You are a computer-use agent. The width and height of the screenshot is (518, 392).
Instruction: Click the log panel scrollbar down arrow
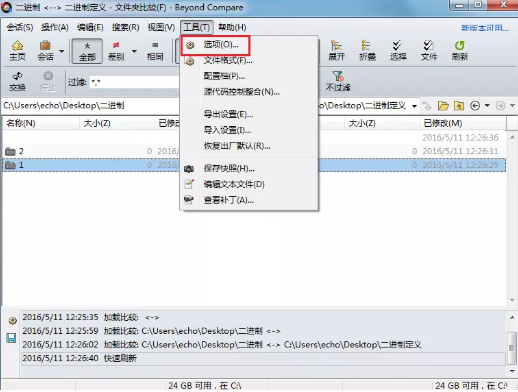pos(512,371)
